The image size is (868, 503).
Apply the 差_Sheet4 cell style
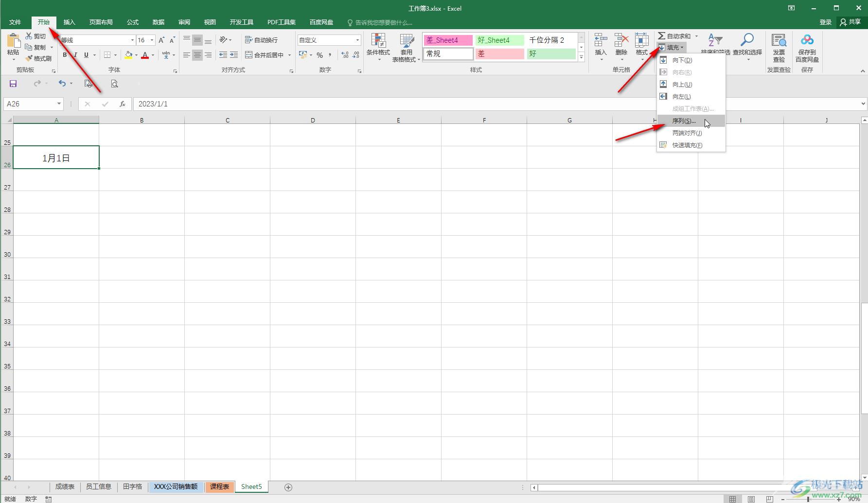tap(448, 40)
